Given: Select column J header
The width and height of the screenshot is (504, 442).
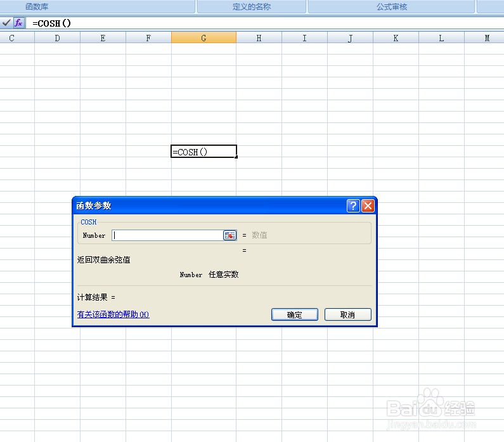Looking at the screenshot, I should 351,37.
